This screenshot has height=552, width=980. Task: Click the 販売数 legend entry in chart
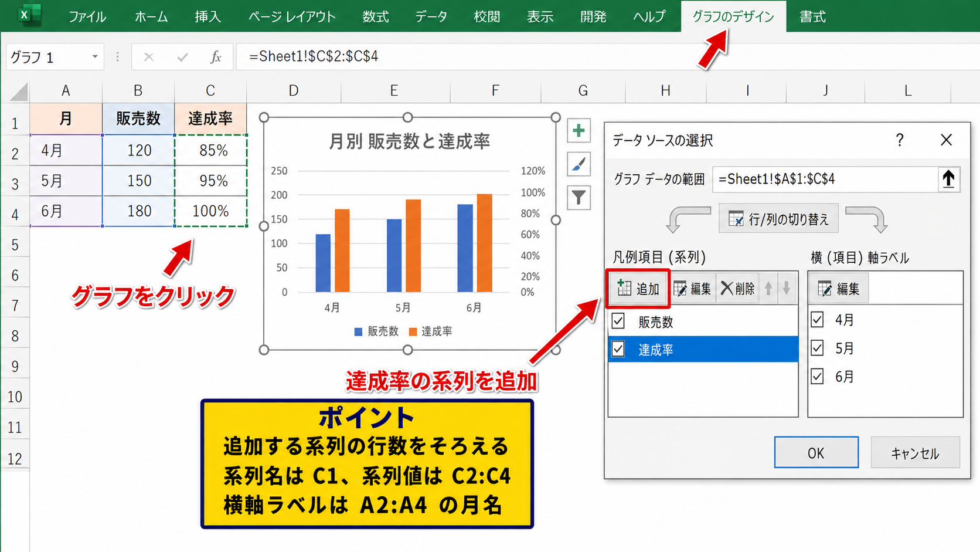tap(377, 331)
